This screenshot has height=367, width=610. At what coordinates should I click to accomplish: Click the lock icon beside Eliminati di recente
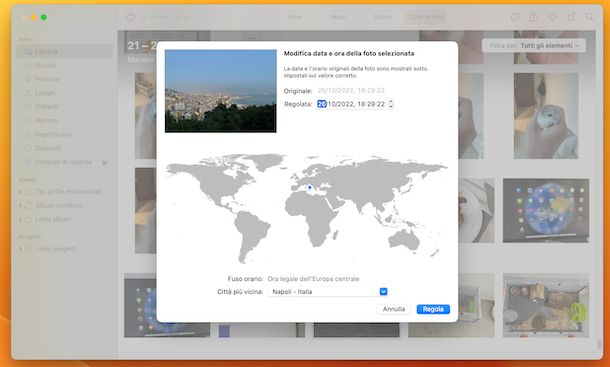(105, 162)
